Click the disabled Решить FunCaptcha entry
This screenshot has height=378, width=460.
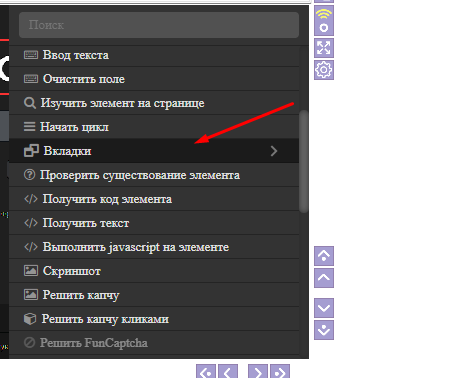pyautogui.click(x=154, y=343)
